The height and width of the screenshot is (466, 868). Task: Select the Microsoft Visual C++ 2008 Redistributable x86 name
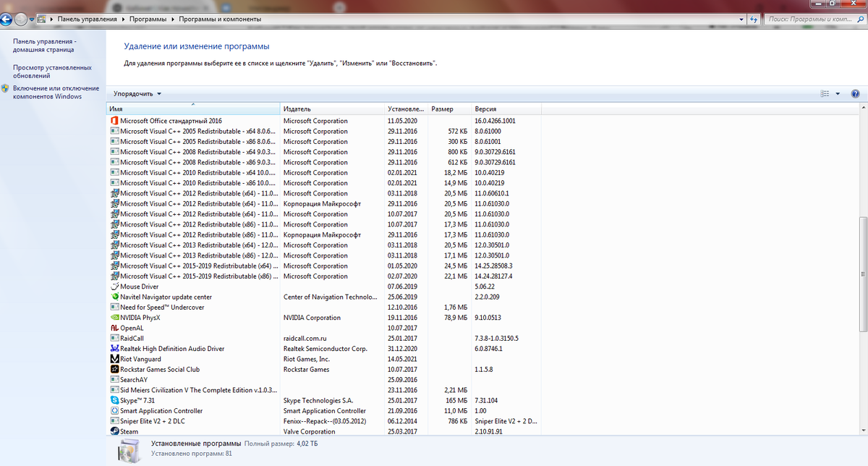(x=197, y=162)
